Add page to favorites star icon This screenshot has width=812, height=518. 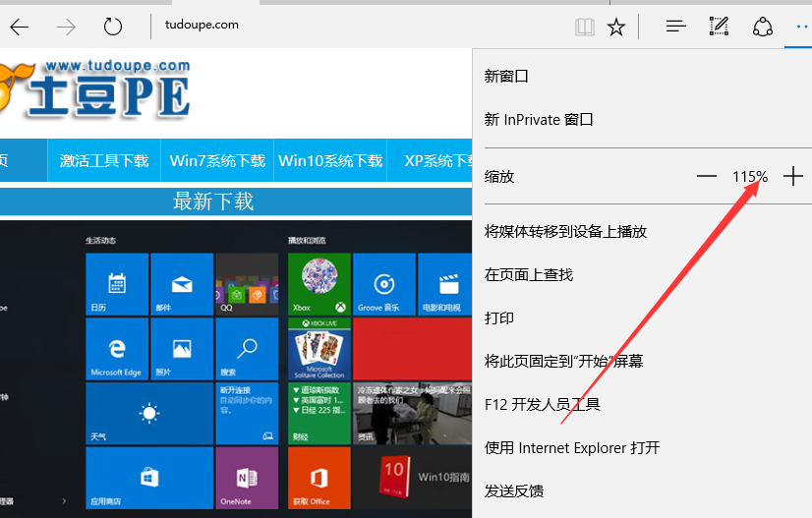coord(616,27)
